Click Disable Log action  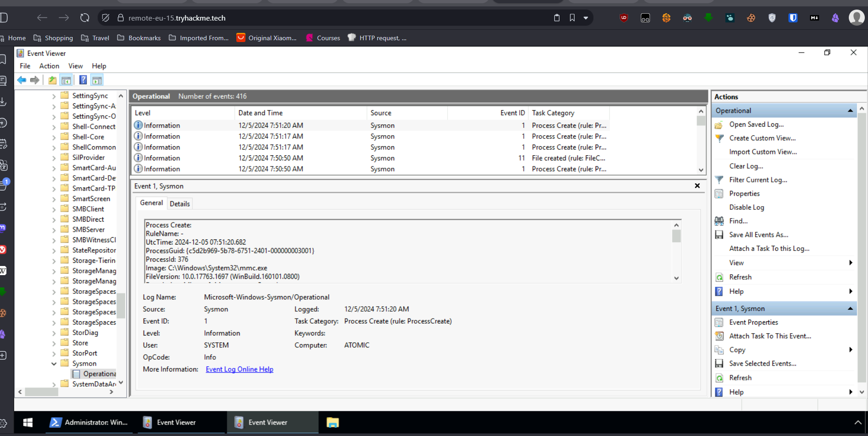click(x=746, y=207)
